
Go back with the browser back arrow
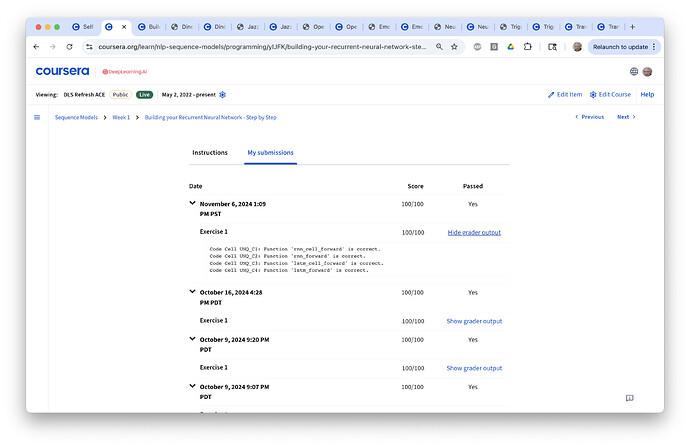pos(36,47)
